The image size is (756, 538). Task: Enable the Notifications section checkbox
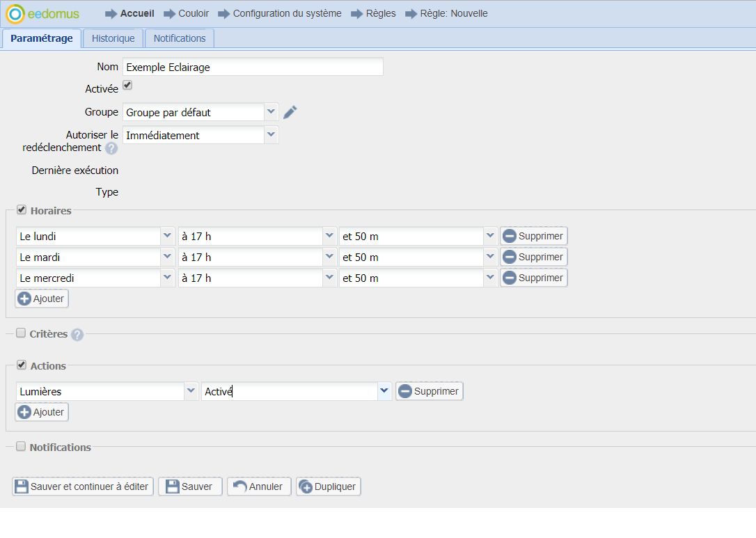coord(21,447)
